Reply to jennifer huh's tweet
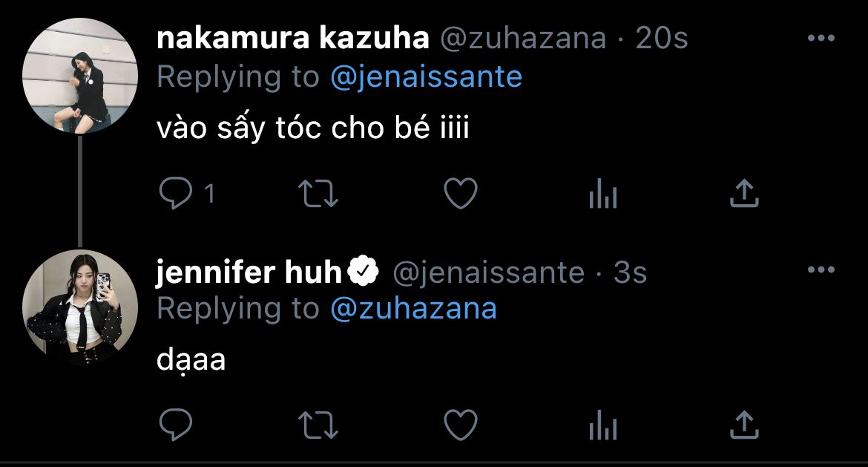Viewport: 868px width, 467px height. click(176, 425)
